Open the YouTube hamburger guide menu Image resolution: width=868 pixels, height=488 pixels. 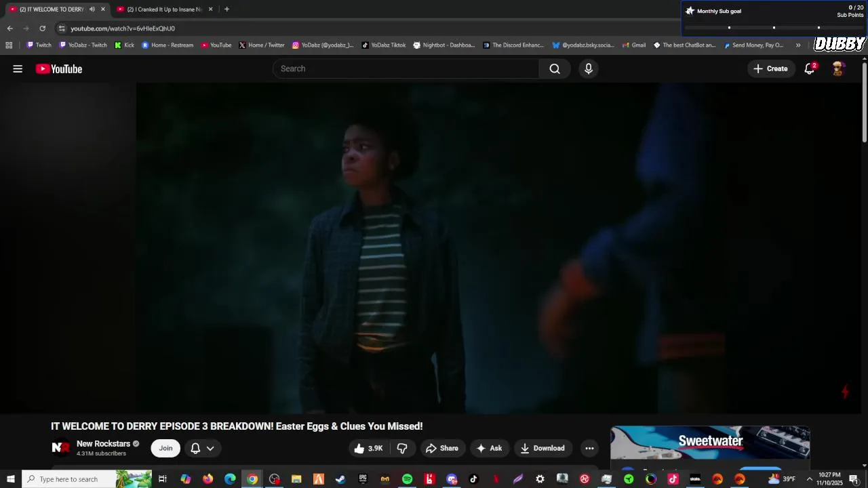(18, 68)
